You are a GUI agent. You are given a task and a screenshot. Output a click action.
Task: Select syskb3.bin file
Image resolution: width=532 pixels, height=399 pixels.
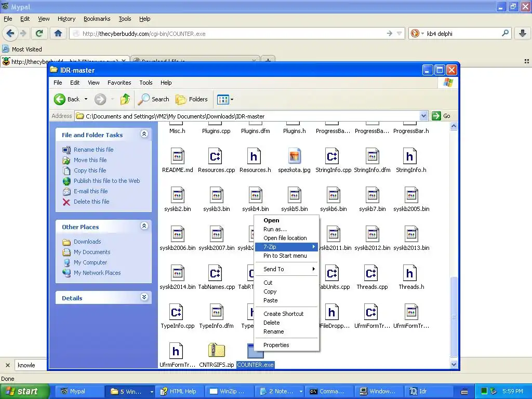[217, 199]
